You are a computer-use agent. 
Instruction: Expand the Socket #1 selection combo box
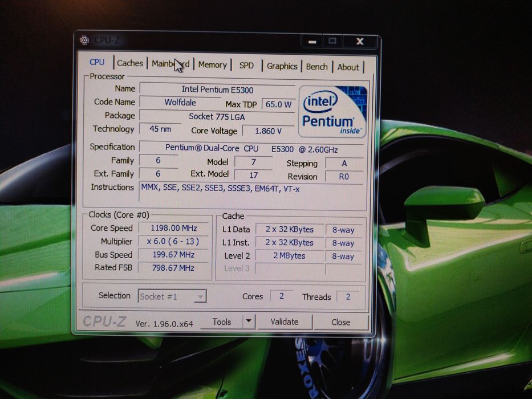pyautogui.click(x=172, y=296)
